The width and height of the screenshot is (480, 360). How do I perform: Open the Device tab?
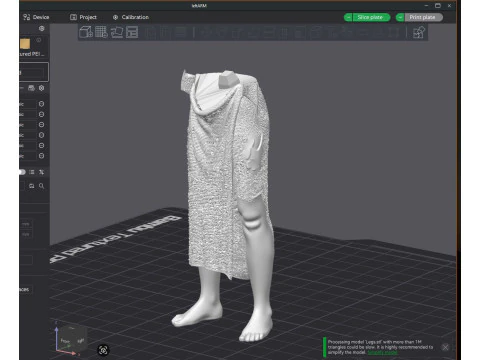tap(36, 17)
